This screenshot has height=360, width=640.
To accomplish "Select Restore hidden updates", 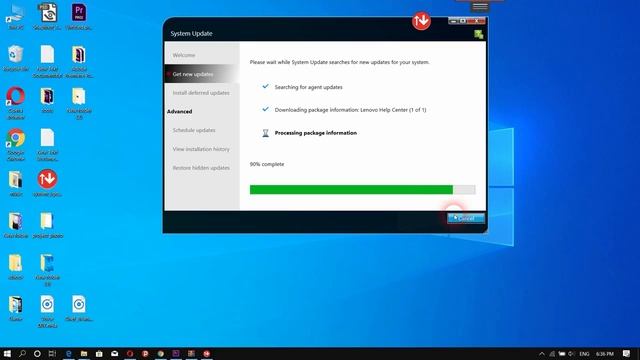I will [x=202, y=168].
